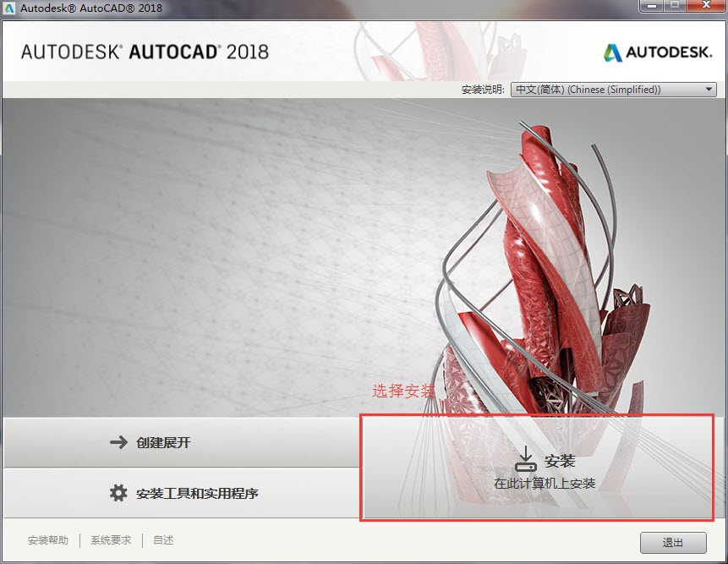Click the install download icon above 在此计算机上安装
The height and width of the screenshot is (564, 728).
pyautogui.click(x=526, y=459)
